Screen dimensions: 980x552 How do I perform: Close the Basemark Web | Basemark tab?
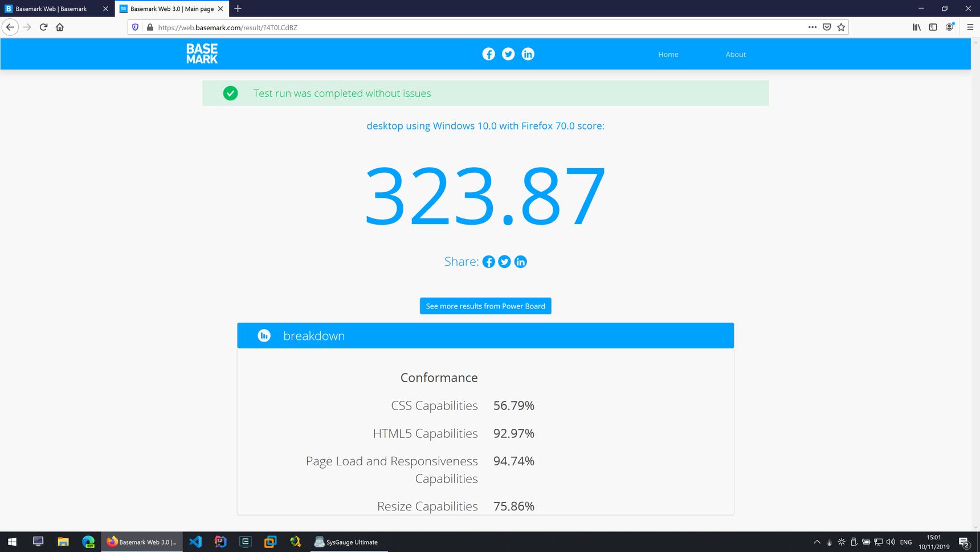click(105, 9)
